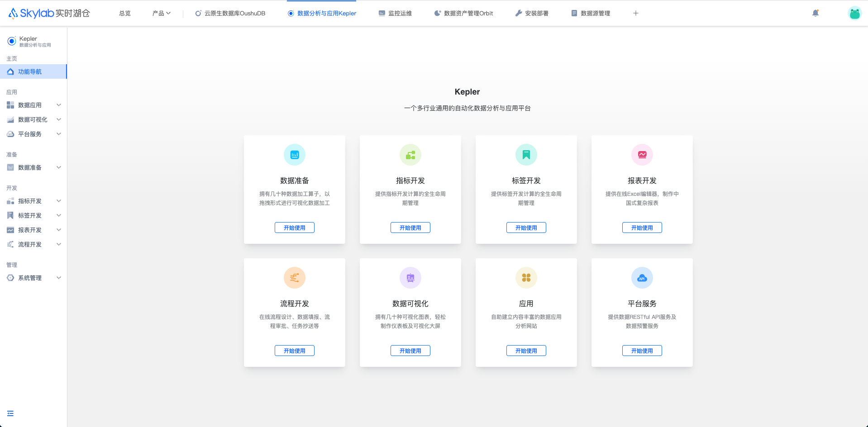868x427 pixels.
Task: Click the Skylab logo icon
Action: pos(13,13)
